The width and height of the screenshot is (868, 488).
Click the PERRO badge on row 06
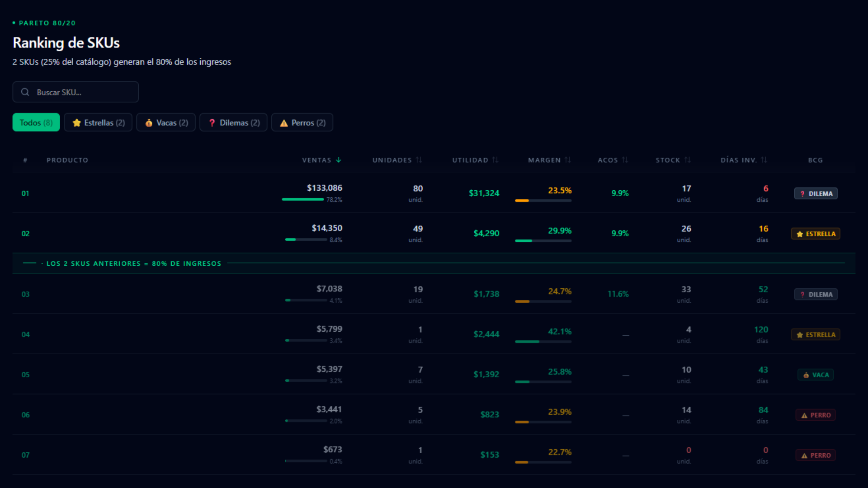(816, 415)
